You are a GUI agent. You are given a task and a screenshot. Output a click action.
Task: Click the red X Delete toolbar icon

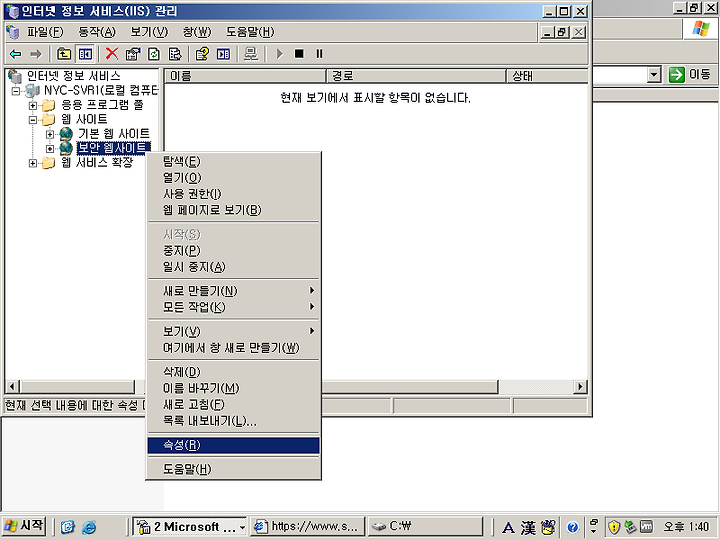pos(112,54)
